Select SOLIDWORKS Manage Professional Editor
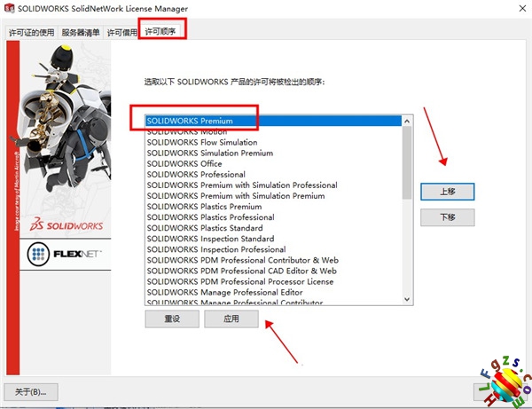 274,292
